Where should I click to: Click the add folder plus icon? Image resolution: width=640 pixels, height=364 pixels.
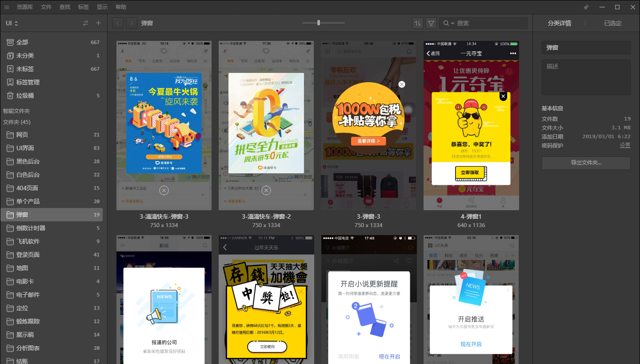tap(98, 23)
